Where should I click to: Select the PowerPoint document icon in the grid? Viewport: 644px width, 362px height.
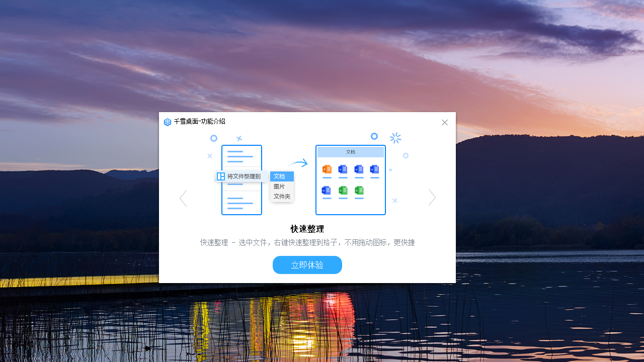[x=327, y=170]
